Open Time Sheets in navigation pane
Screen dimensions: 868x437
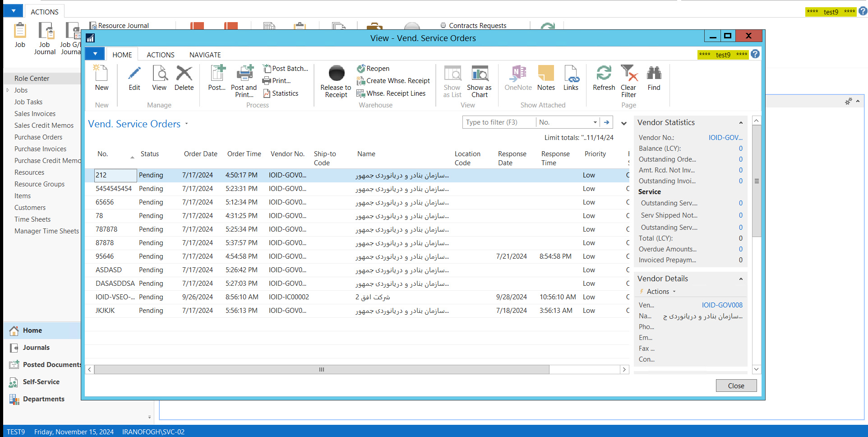pyautogui.click(x=32, y=219)
